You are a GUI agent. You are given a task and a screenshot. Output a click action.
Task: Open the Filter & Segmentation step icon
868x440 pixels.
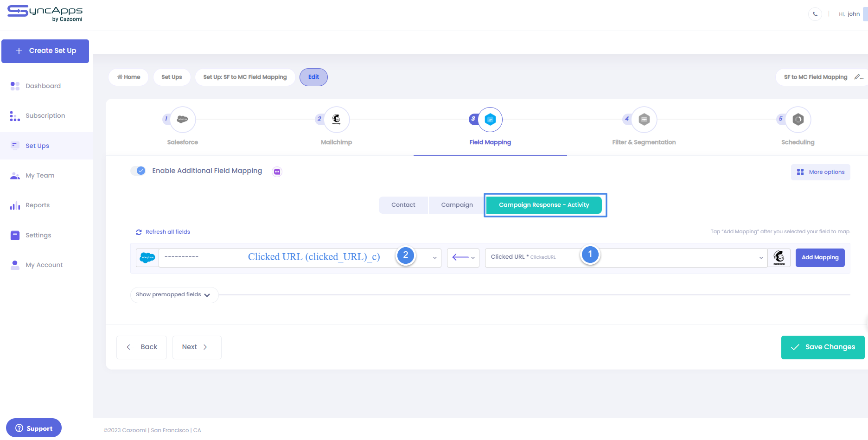point(644,120)
